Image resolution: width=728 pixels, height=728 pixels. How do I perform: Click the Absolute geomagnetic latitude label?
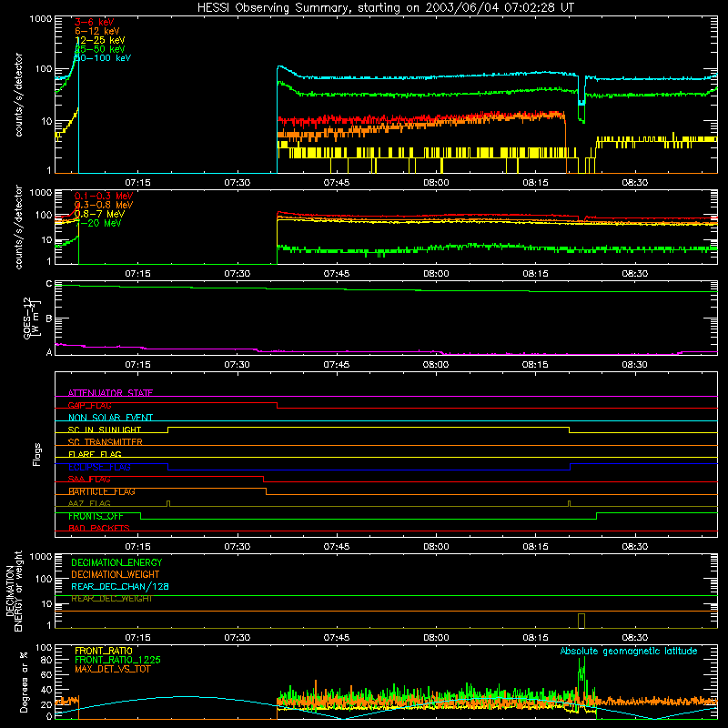point(629,651)
